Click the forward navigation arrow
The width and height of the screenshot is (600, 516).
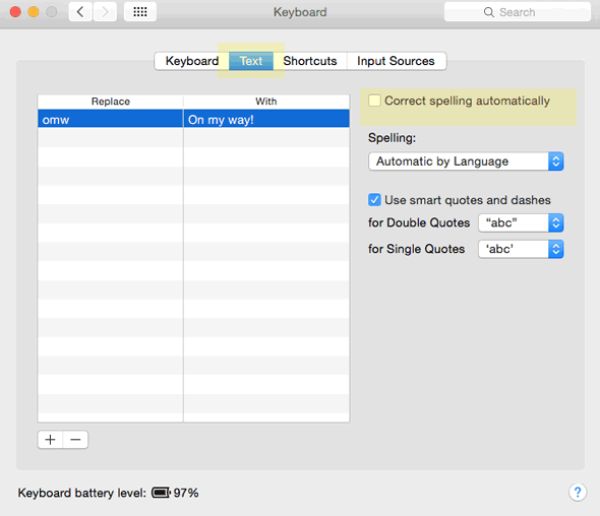[105, 12]
